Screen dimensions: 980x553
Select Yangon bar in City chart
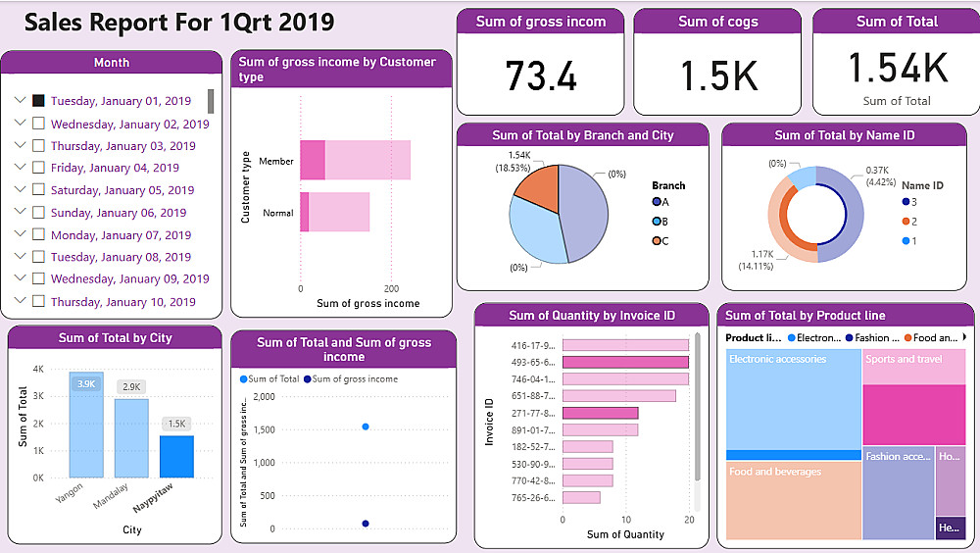click(x=86, y=425)
